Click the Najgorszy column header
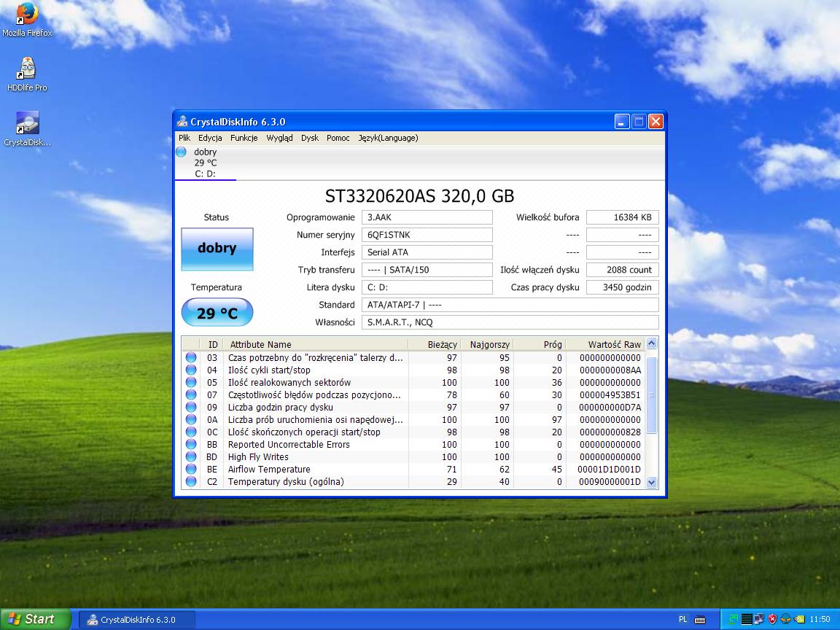This screenshot has width=840, height=630. tap(487, 344)
